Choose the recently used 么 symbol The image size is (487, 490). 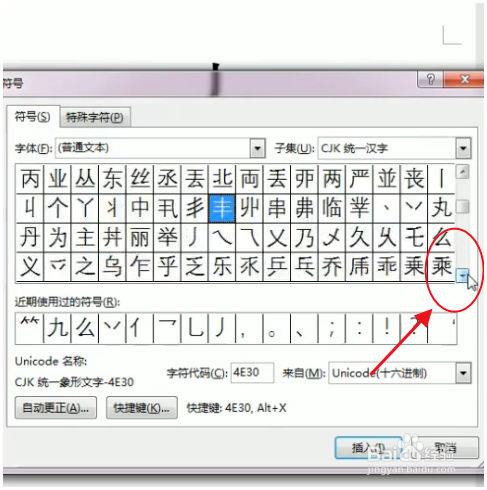pos(85,328)
